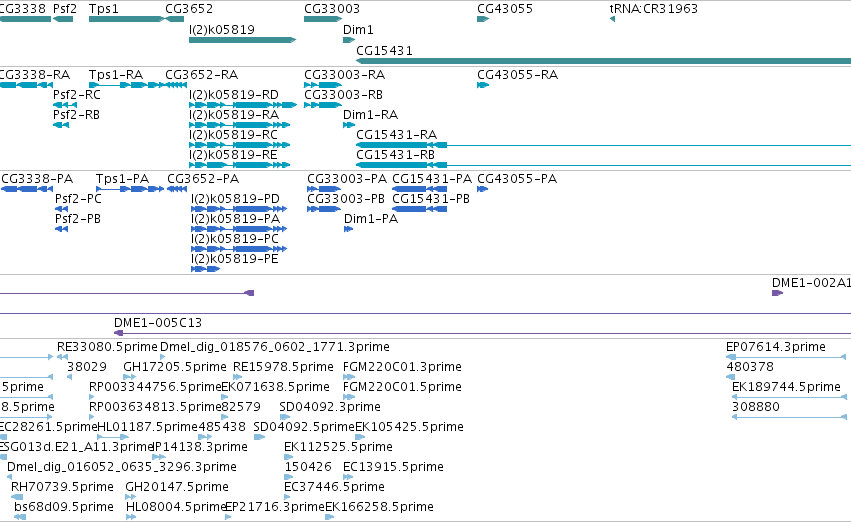Screen dimensions: 851x522
Task: Select the Psf2-PB protein glyph
Action: (61, 229)
